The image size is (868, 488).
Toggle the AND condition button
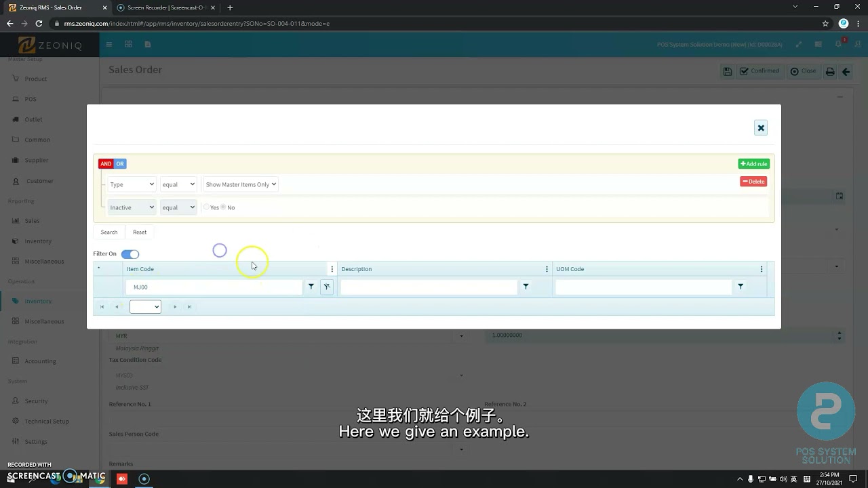point(106,163)
